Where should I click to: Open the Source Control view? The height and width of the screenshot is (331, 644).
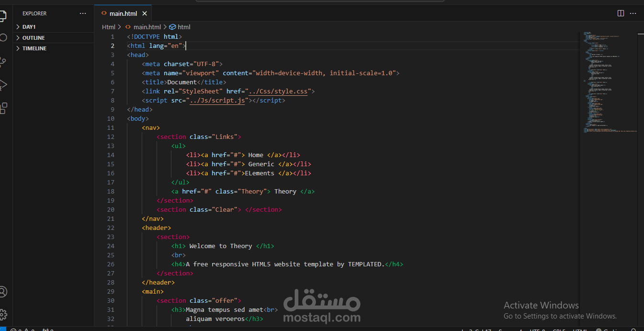(x=2, y=61)
